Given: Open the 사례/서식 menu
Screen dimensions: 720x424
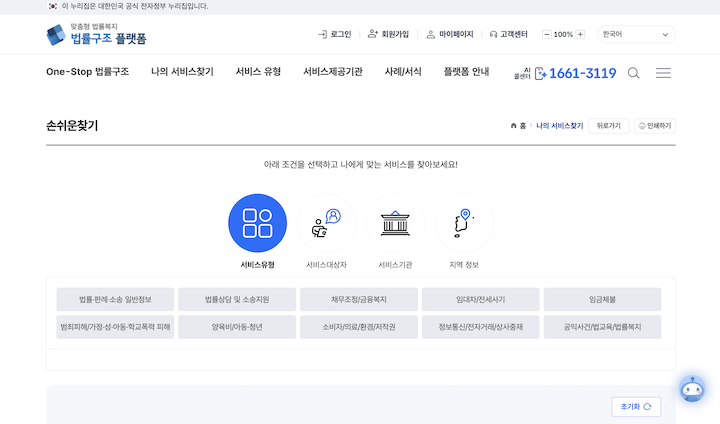Looking at the screenshot, I should coord(403,72).
